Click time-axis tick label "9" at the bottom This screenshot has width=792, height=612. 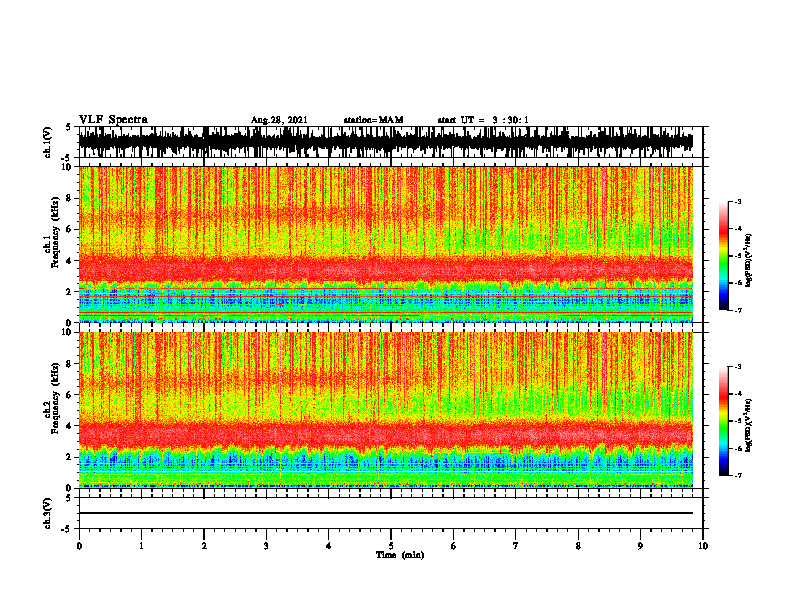pyautogui.click(x=640, y=546)
